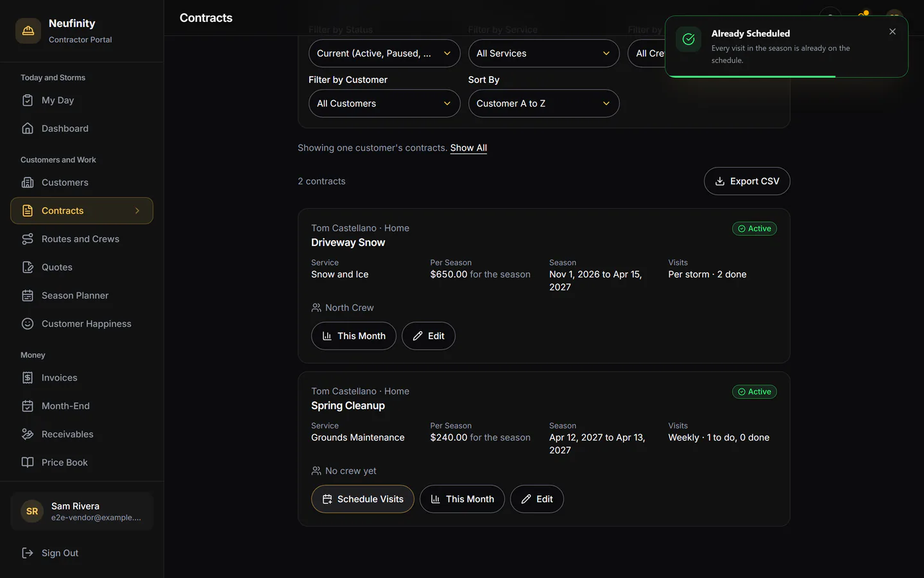
Task: Select the Neufinity hard hat logo
Action: tap(28, 31)
